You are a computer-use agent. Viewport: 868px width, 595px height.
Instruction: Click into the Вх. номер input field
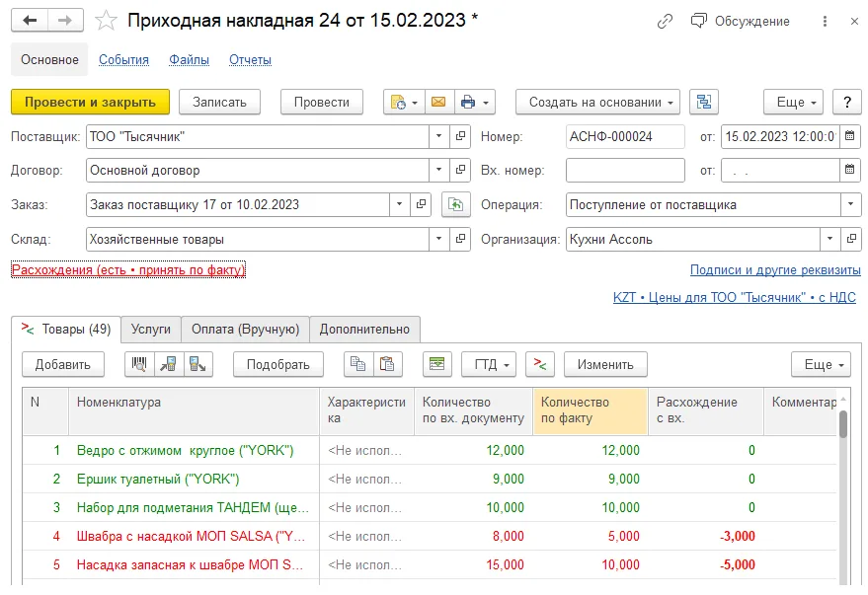pyautogui.click(x=625, y=171)
